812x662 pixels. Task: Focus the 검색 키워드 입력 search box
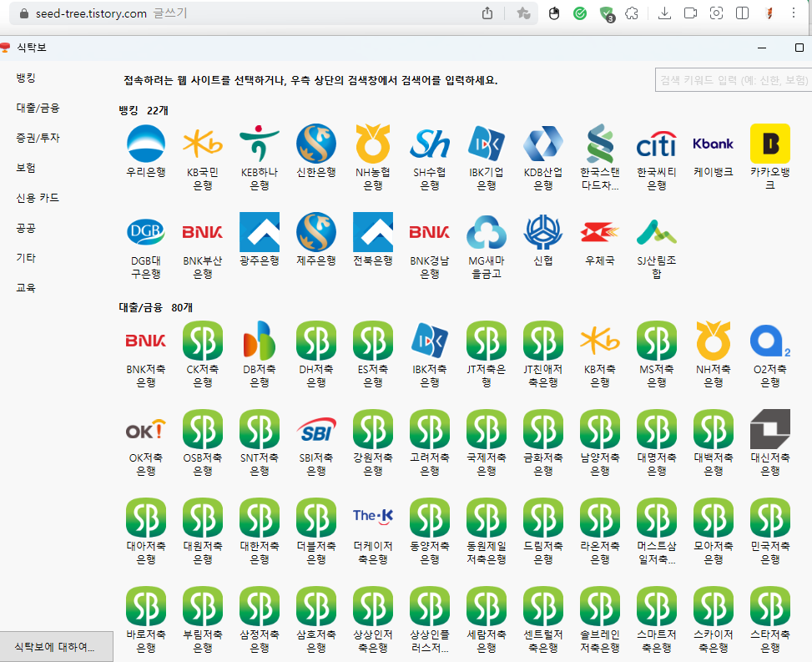coord(734,80)
